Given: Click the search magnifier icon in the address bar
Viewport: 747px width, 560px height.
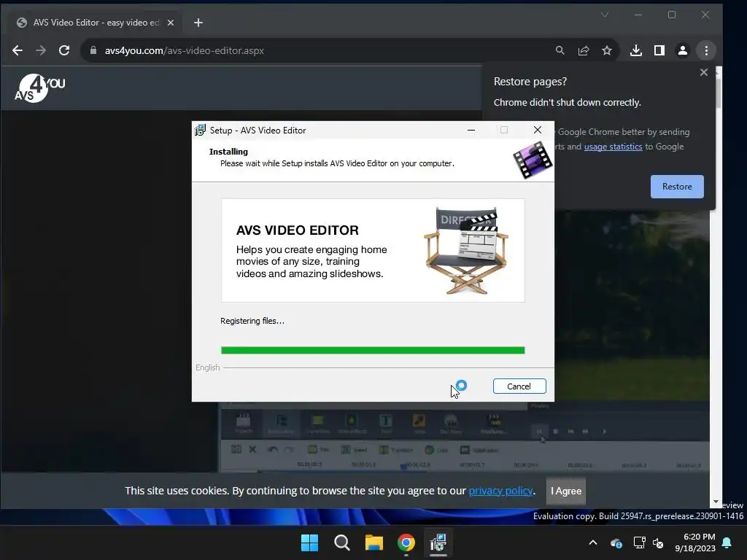Looking at the screenshot, I should pos(560,50).
